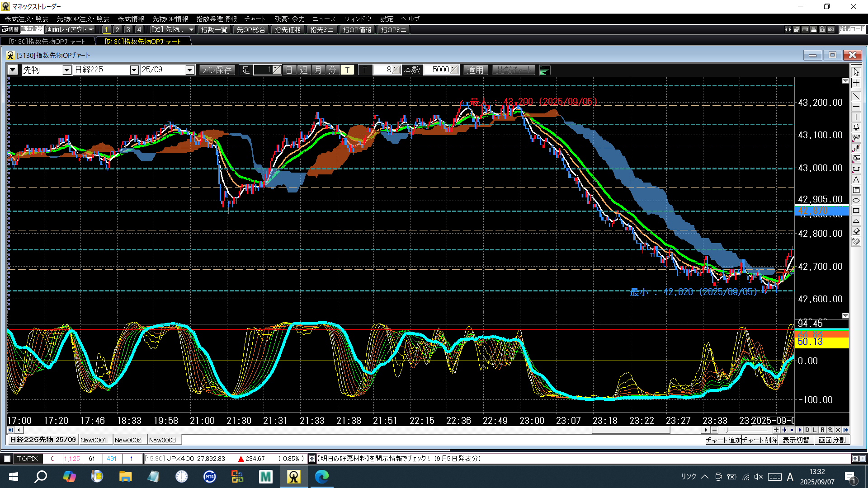This screenshot has width=868, height=488.
Task: Select the Fibonacci fan tool icon
Action: pos(856,138)
